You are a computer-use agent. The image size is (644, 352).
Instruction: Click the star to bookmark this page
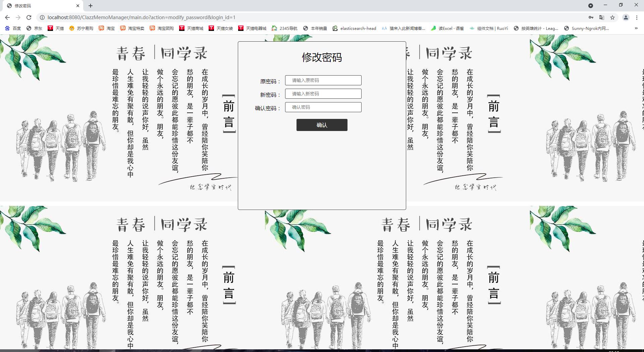(612, 17)
